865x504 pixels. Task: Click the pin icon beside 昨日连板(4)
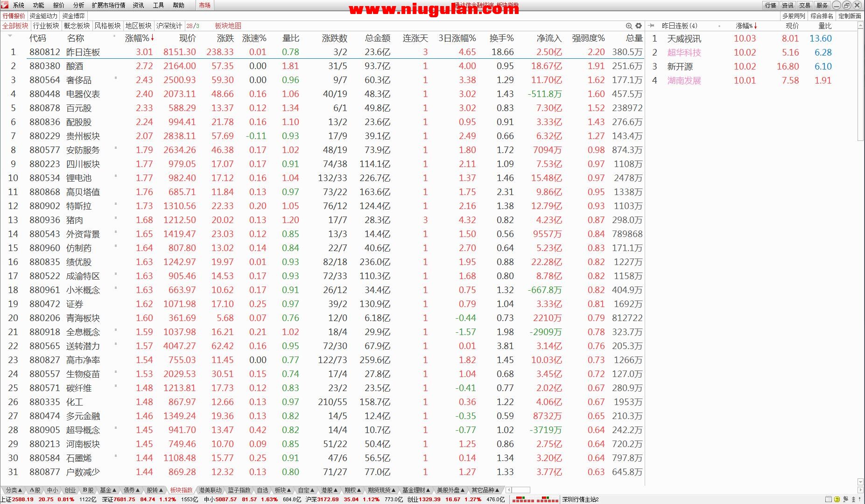click(652, 26)
